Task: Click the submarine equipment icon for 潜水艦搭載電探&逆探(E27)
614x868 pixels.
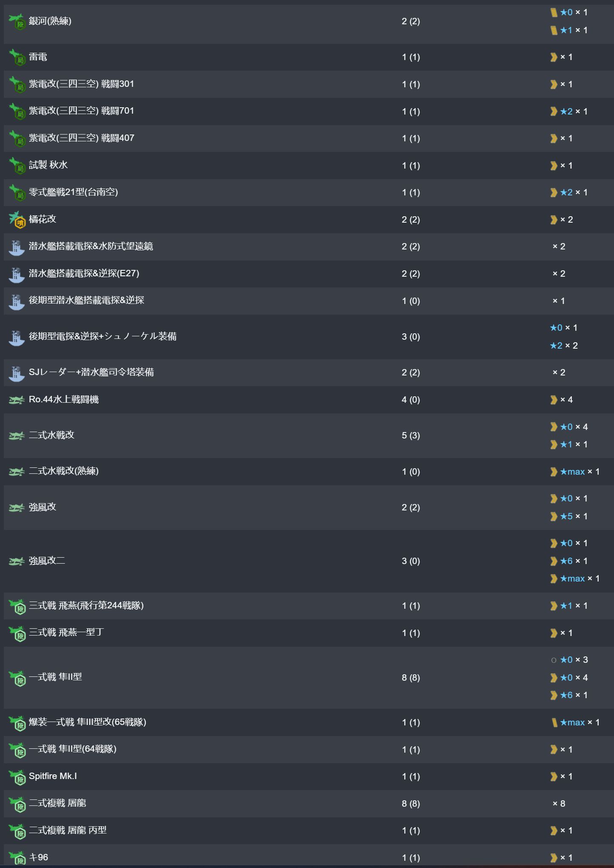Action: click(17, 274)
